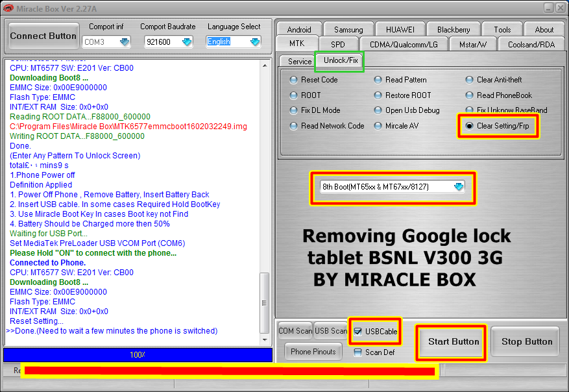569x392 pixels.
Task: Enable the Open Usb Debug option
Action: [x=378, y=110]
